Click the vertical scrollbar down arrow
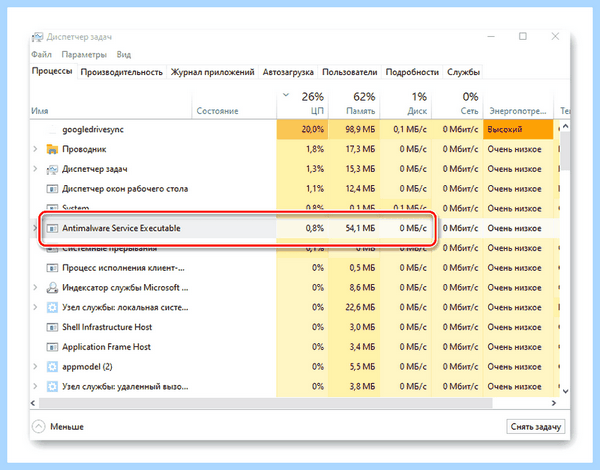 point(565,391)
